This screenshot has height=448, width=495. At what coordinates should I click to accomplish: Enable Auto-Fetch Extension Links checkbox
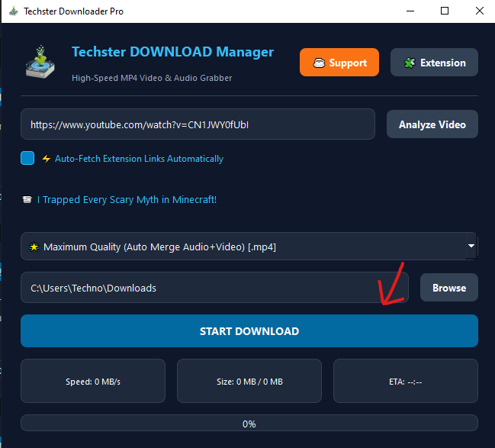point(27,158)
